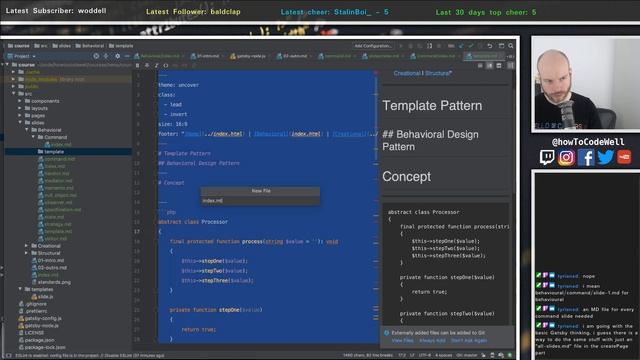The height and width of the screenshot is (360, 640).
Task: Click the green commit checkmark icon
Action: (x=471, y=46)
